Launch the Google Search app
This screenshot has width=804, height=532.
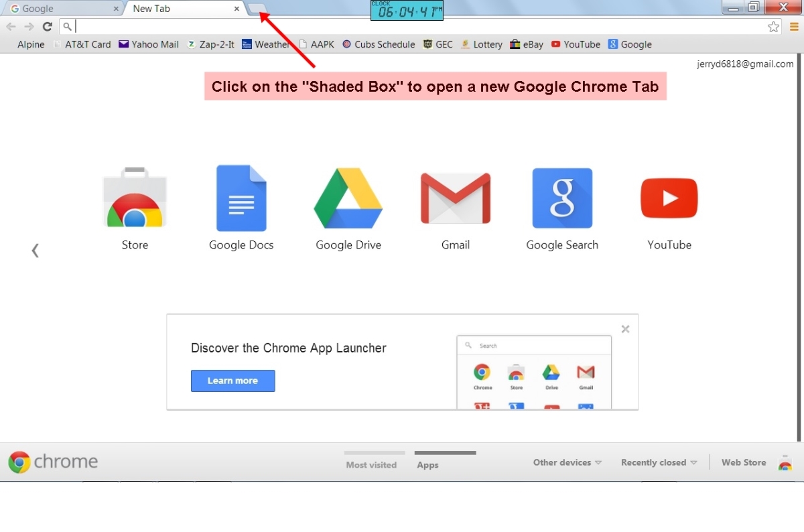[562, 208]
